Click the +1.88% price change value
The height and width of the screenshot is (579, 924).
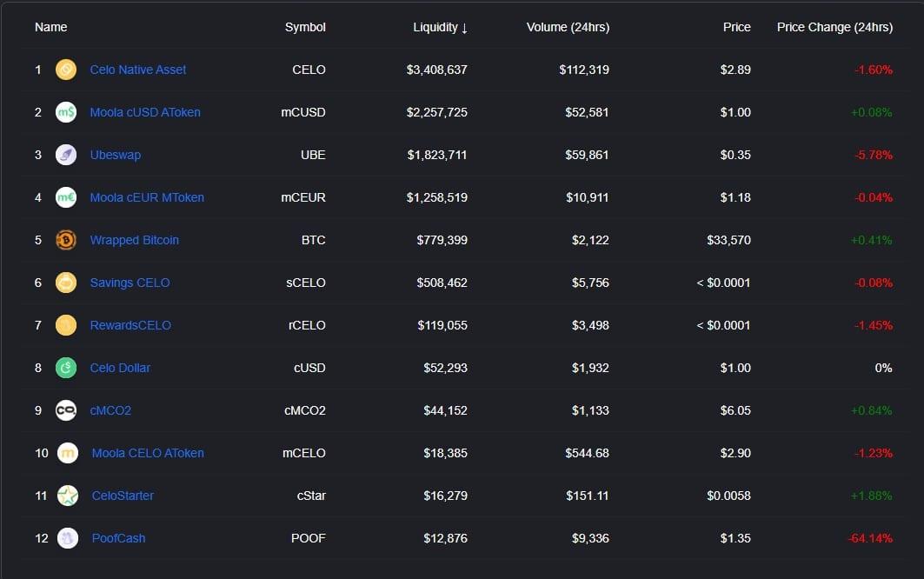click(872, 496)
